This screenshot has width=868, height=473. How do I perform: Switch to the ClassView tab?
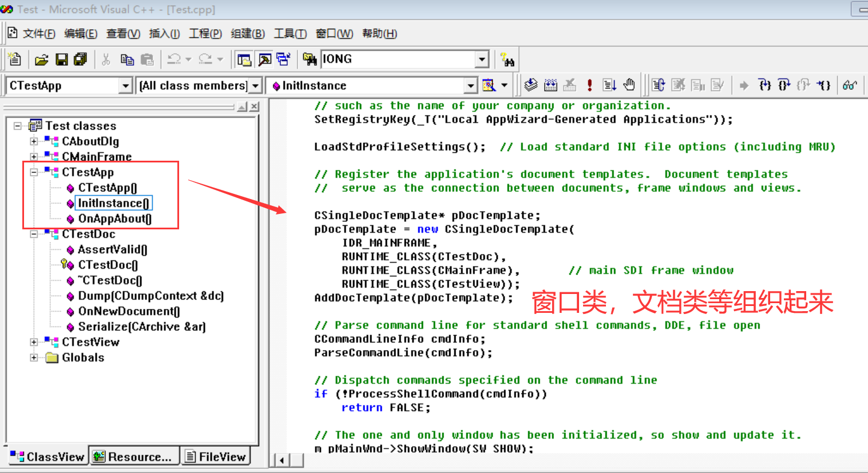tap(47, 456)
